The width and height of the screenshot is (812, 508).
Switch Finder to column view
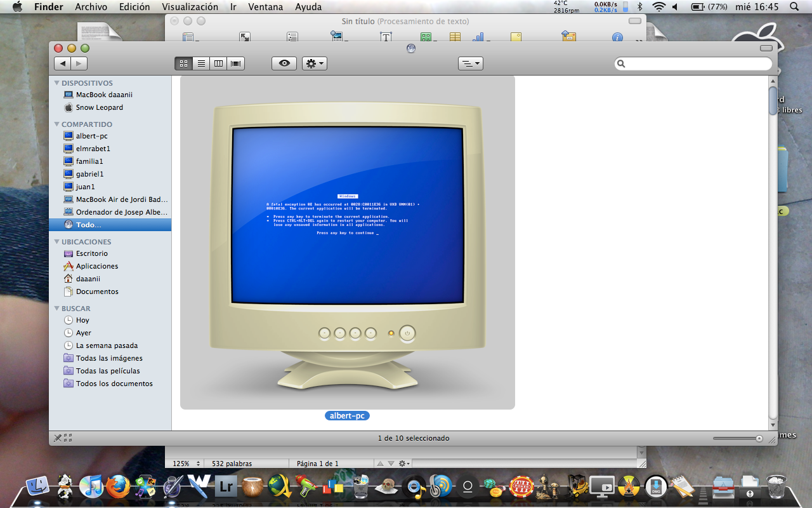pos(218,63)
